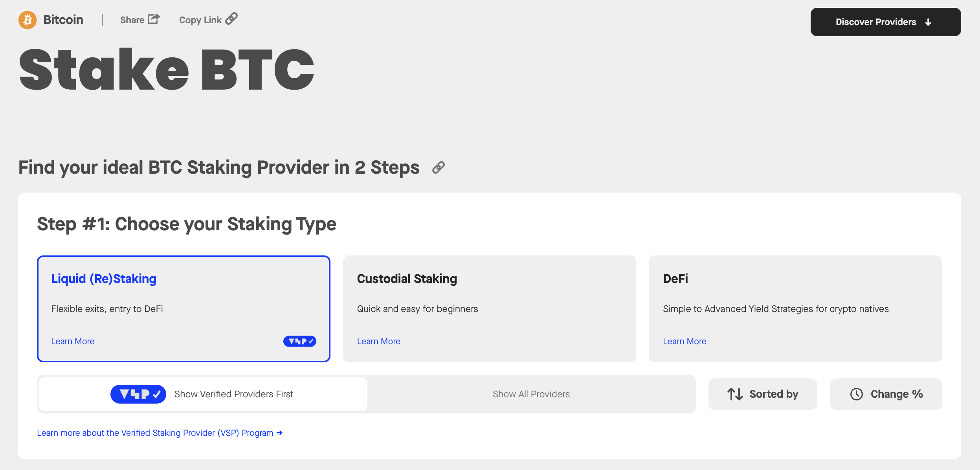Click the Stake BTC page title
This screenshot has width=980, height=470.
coord(167,69)
